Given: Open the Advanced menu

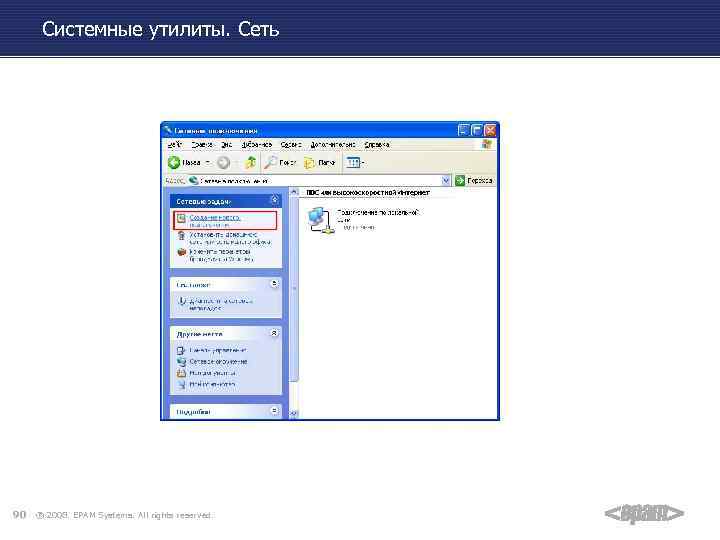Looking at the screenshot, I should 333,144.
